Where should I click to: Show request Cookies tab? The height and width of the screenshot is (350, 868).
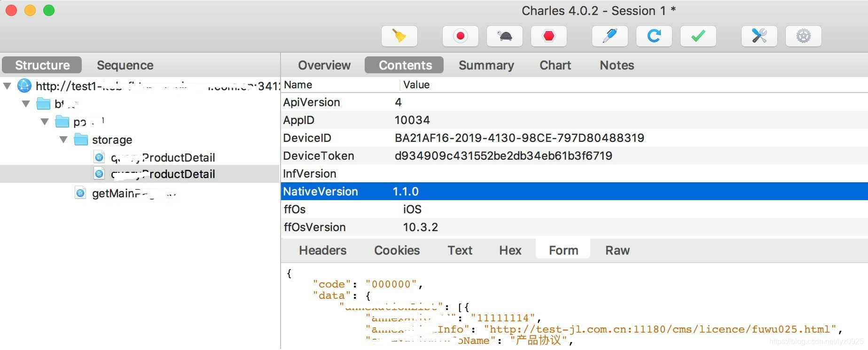[x=397, y=250]
